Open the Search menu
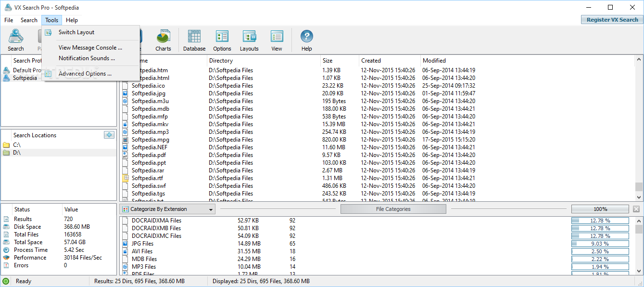Image resolution: width=644 pixels, height=287 pixels. click(29, 20)
